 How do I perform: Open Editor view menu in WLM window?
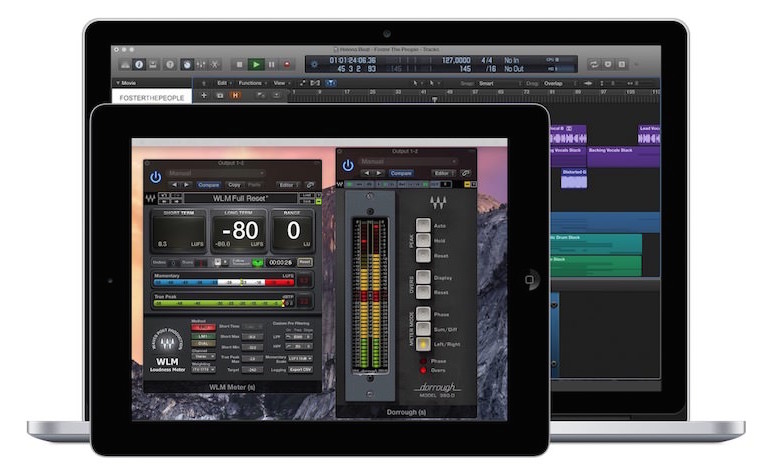point(287,185)
